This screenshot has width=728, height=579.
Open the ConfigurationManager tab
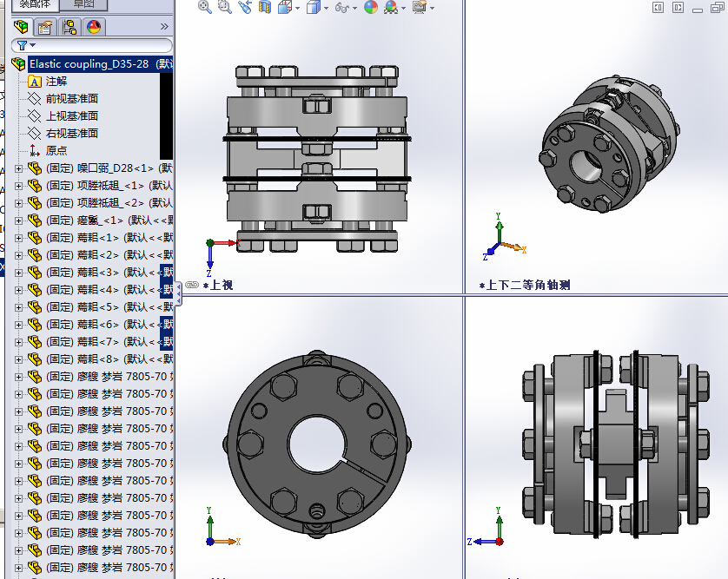[69, 27]
